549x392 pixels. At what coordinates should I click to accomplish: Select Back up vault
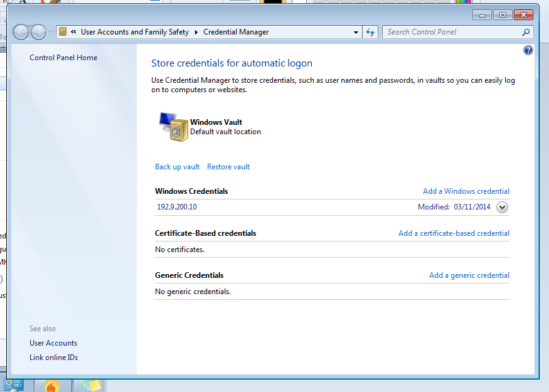(177, 166)
